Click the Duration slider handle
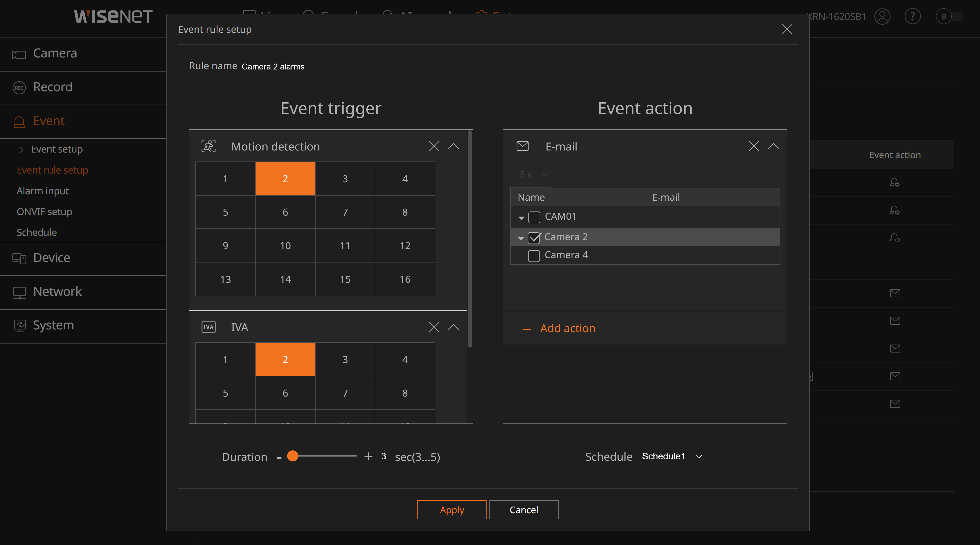 pos(292,456)
